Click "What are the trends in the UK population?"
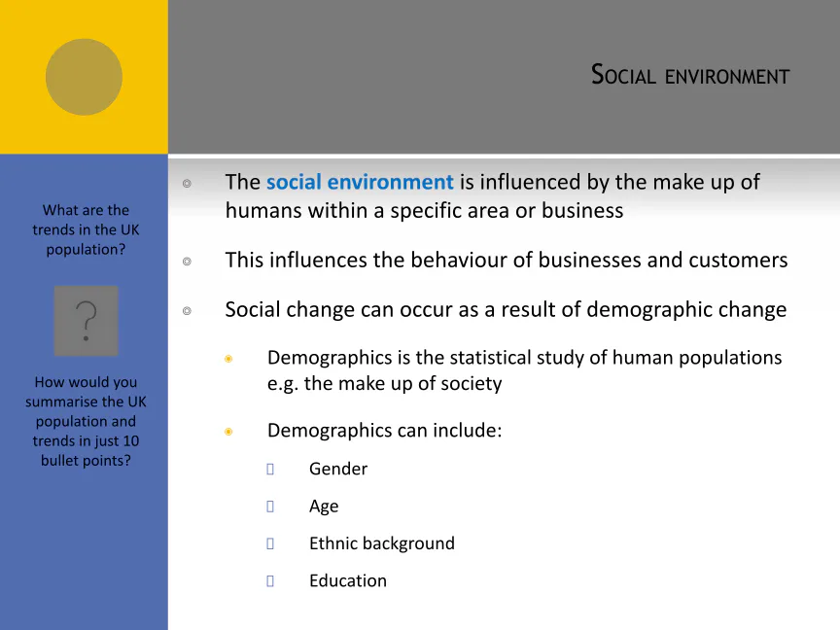Image resolution: width=840 pixels, height=630 pixels. click(x=86, y=229)
